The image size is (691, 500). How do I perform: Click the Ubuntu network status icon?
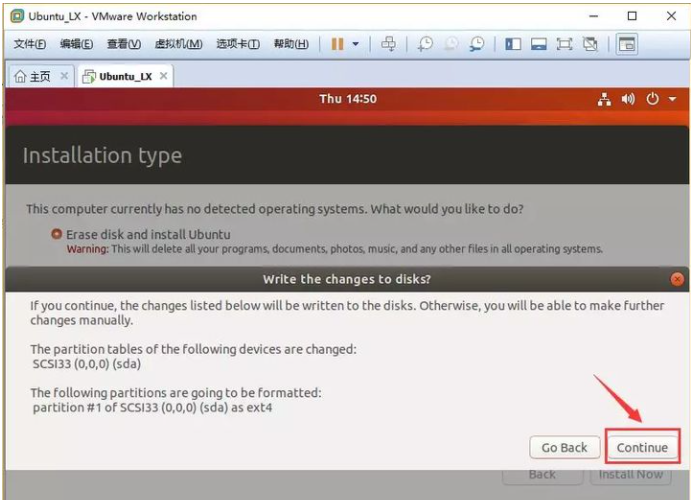pos(604,99)
